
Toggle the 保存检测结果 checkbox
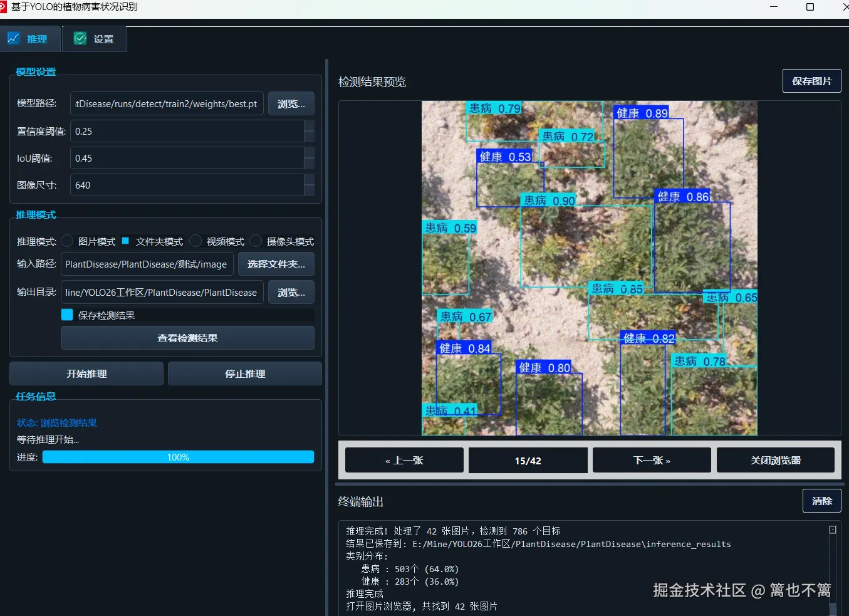coord(66,315)
